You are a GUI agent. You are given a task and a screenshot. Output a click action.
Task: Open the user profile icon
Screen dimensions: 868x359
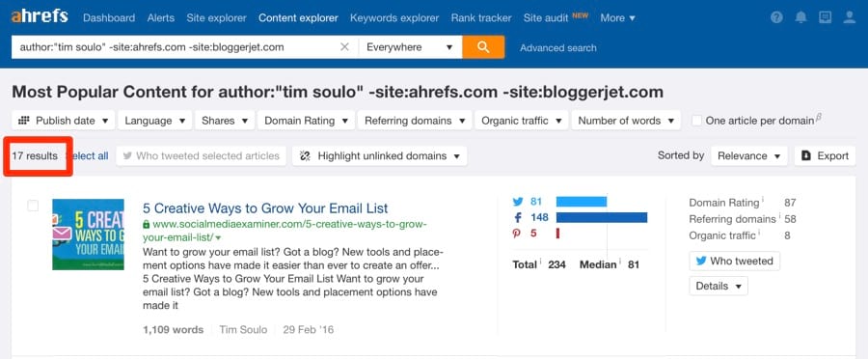pyautogui.click(x=849, y=17)
